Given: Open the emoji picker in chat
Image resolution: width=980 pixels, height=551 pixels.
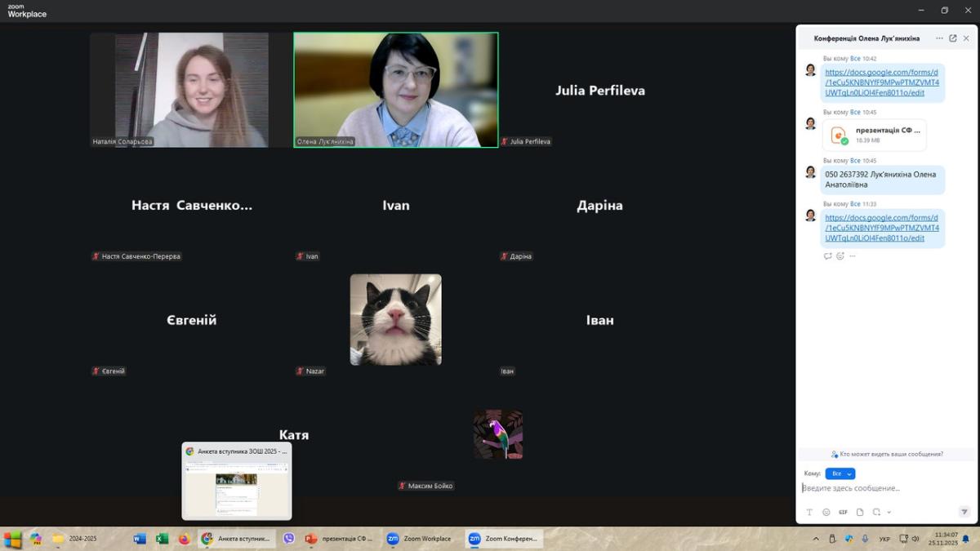Looking at the screenshot, I should tap(826, 512).
